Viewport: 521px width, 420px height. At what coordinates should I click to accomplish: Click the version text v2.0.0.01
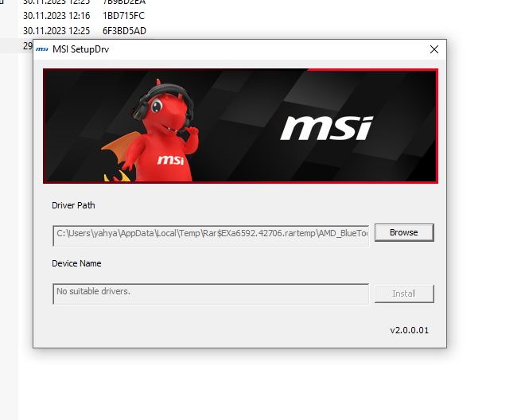point(410,330)
